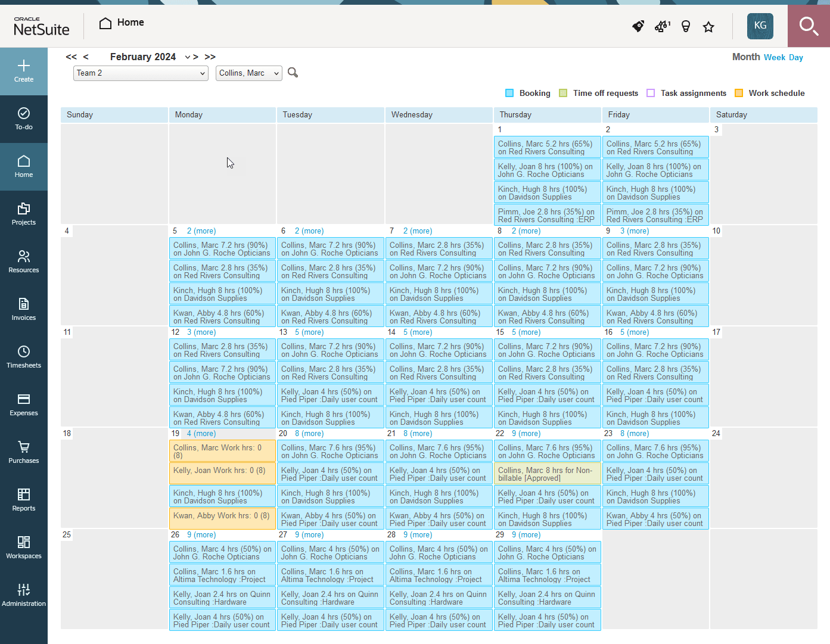Toggle the Time off requests legend swatch
This screenshot has width=830, height=644.
point(563,93)
